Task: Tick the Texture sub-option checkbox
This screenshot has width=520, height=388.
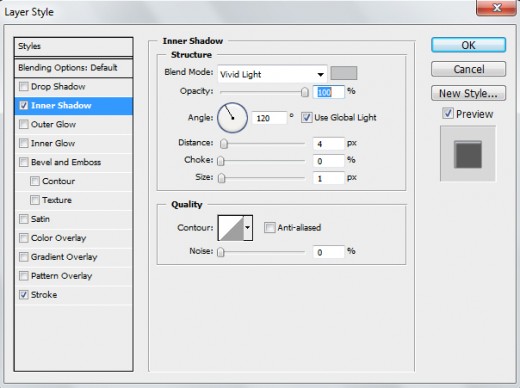Action: click(35, 200)
